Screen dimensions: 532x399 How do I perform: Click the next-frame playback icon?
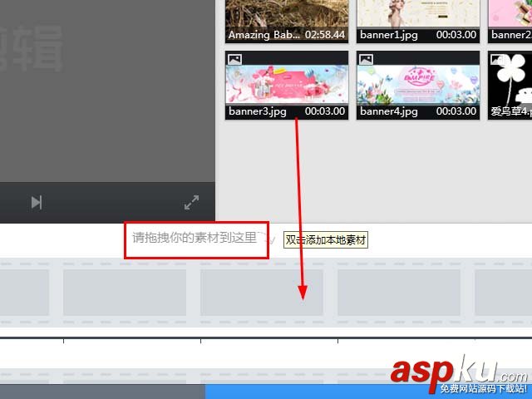click(x=37, y=203)
